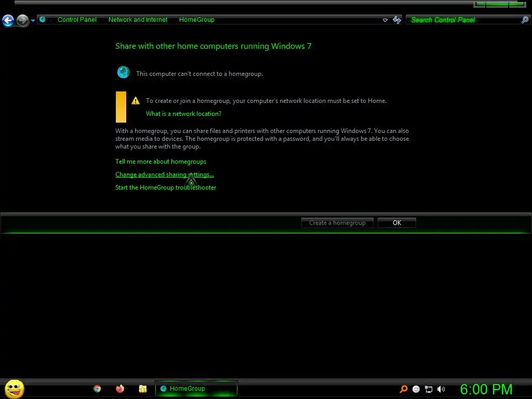Launch Google Chrome from the taskbar
The height and width of the screenshot is (399, 532).
click(97, 389)
